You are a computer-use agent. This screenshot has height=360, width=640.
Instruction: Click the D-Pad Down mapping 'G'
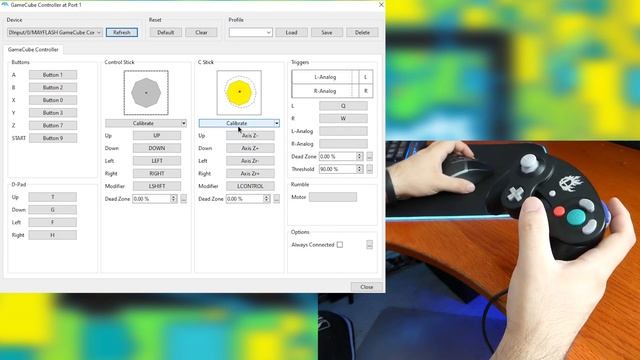53,209
